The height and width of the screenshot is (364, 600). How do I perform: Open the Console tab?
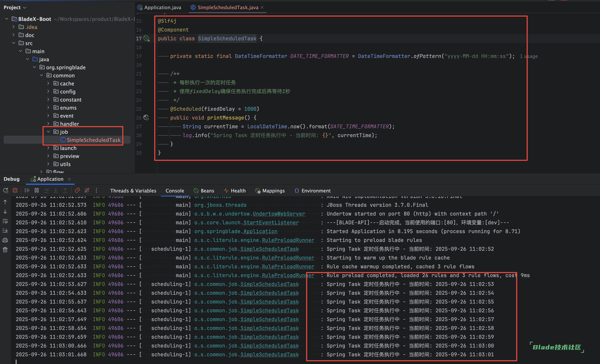(175, 191)
